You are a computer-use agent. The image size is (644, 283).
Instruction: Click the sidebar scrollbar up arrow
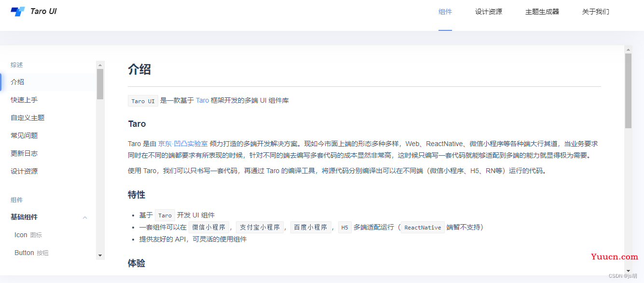[100, 65]
